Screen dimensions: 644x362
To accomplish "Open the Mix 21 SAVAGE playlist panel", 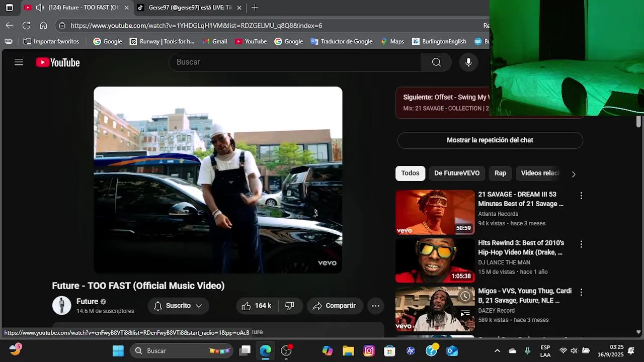I will click(x=443, y=103).
